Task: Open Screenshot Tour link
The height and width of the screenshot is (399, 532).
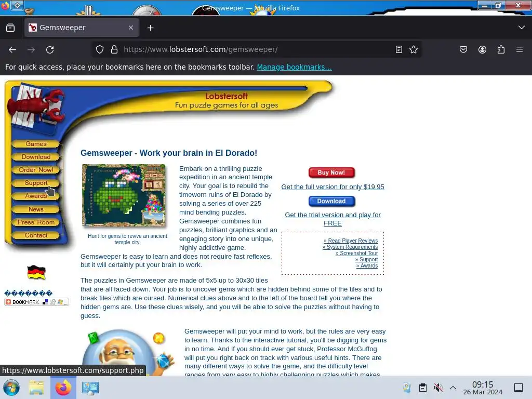Action: [356, 253]
